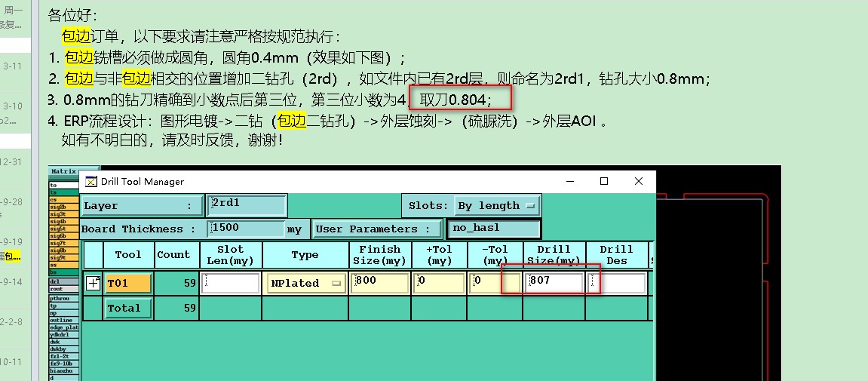This screenshot has width=868, height=381.
Task: Click the Type column header
Action: coord(305,255)
